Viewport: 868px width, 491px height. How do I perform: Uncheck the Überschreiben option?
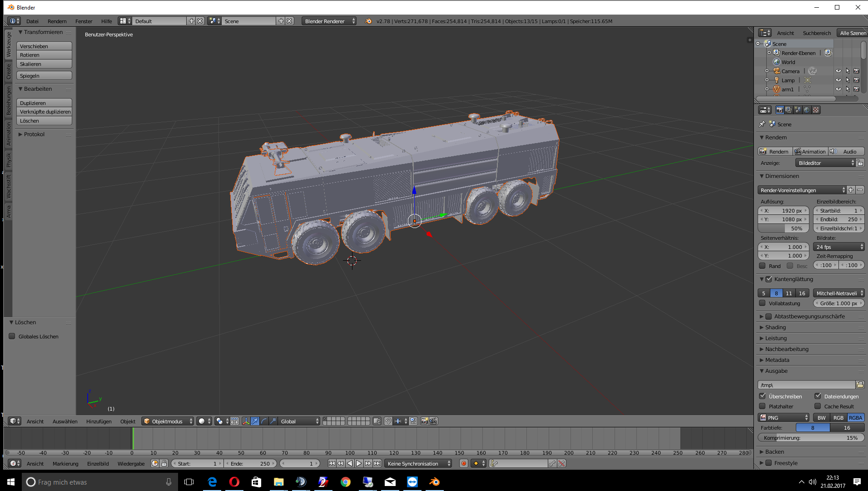coord(763,397)
